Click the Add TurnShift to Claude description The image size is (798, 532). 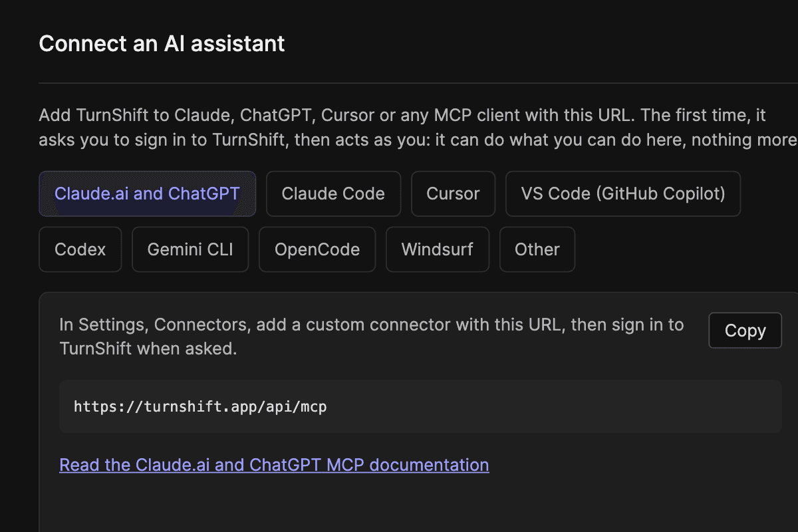[x=418, y=128]
